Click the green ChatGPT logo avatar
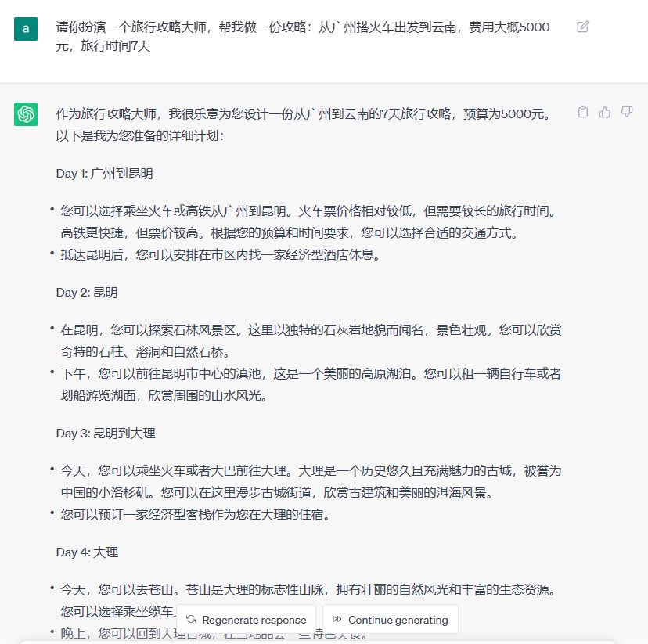Screen dimensions: 648x644 (x=26, y=114)
